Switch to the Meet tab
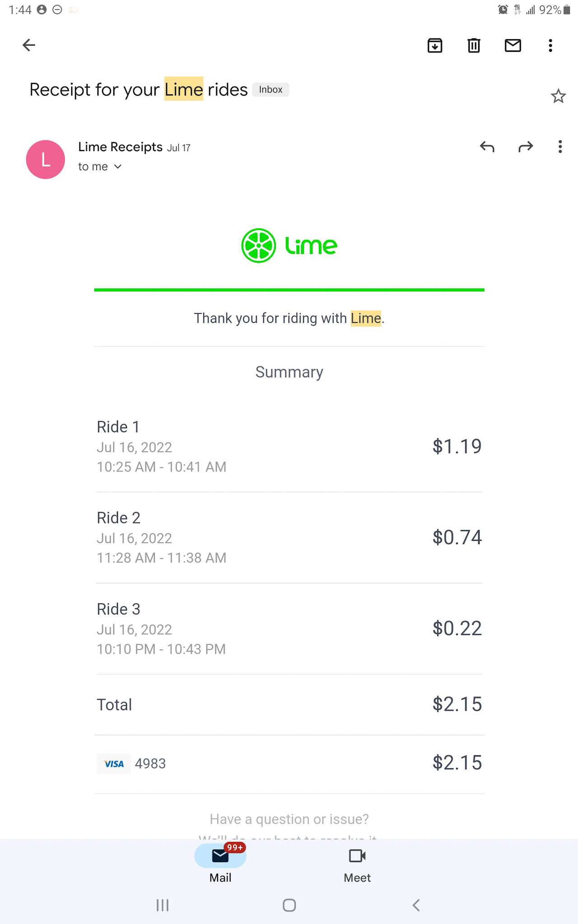The width and height of the screenshot is (578, 924). point(357,864)
